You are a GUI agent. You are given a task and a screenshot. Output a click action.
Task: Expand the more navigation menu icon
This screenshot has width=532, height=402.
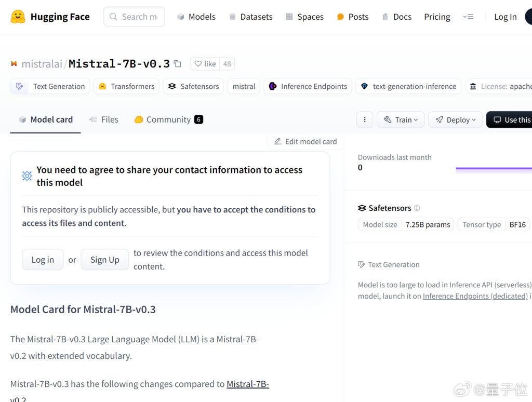tap(468, 17)
